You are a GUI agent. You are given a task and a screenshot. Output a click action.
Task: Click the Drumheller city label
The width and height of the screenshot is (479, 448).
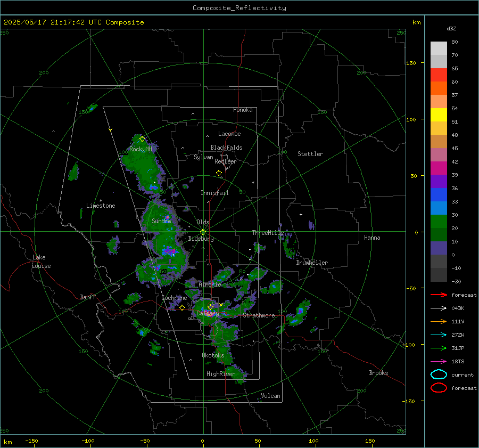(312, 263)
